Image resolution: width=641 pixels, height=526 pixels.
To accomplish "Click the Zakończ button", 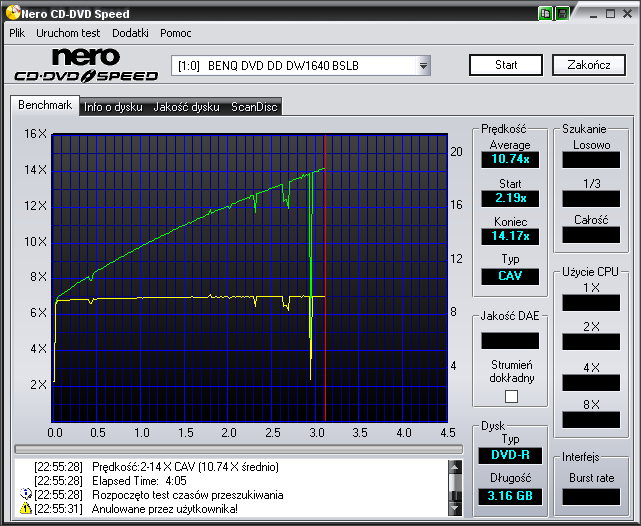I will (x=589, y=65).
